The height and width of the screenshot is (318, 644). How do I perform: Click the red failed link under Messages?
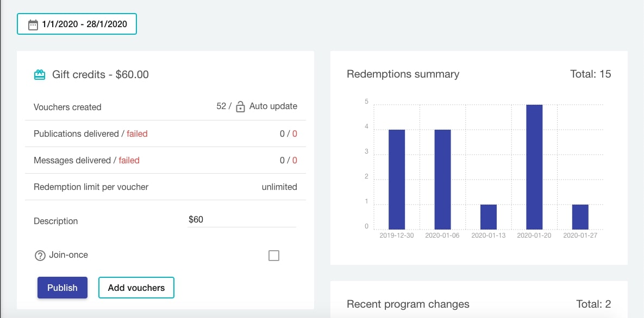pos(129,160)
